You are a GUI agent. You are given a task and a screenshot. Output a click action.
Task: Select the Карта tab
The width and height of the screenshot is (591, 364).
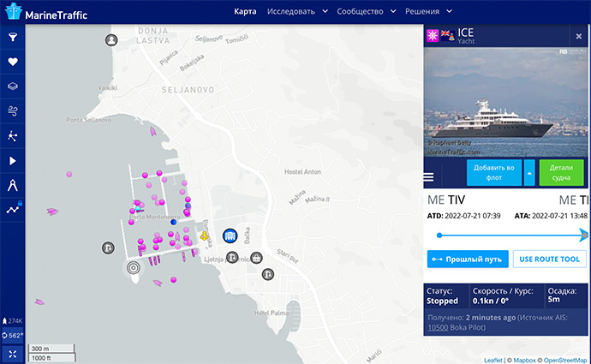point(246,12)
